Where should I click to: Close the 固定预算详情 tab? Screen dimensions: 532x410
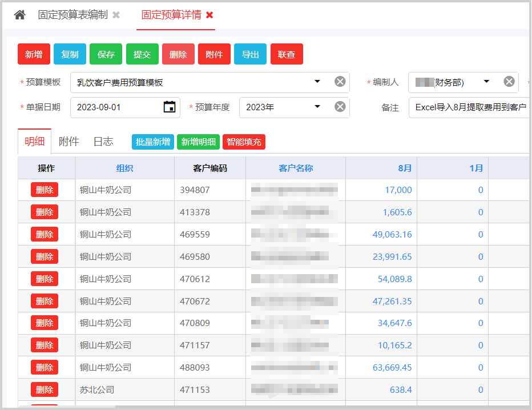point(209,15)
